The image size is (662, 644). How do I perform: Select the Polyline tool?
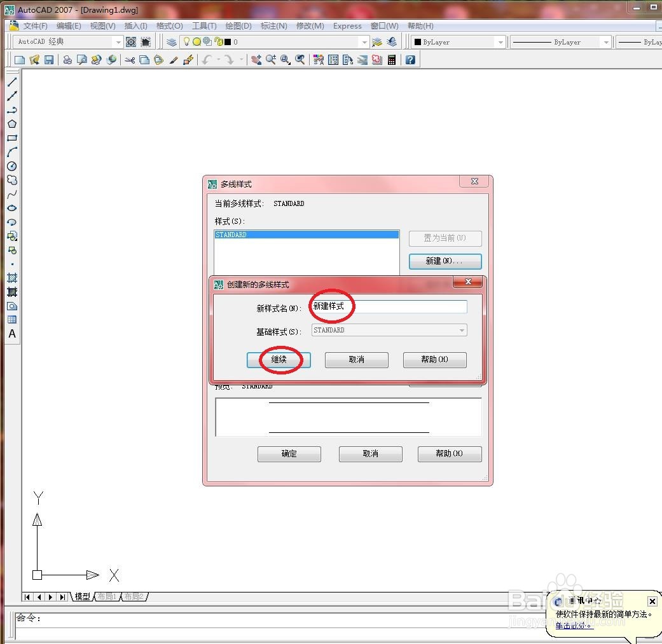(12, 110)
